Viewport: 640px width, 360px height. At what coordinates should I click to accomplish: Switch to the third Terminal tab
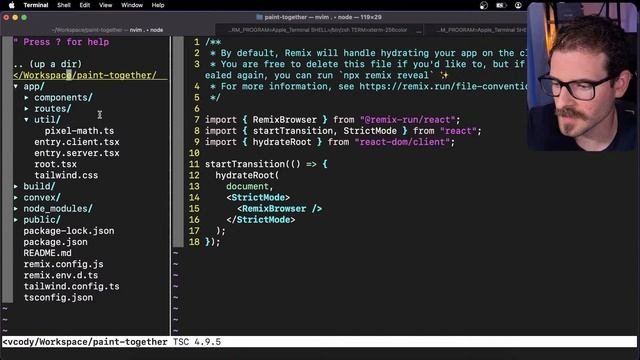click(476, 30)
